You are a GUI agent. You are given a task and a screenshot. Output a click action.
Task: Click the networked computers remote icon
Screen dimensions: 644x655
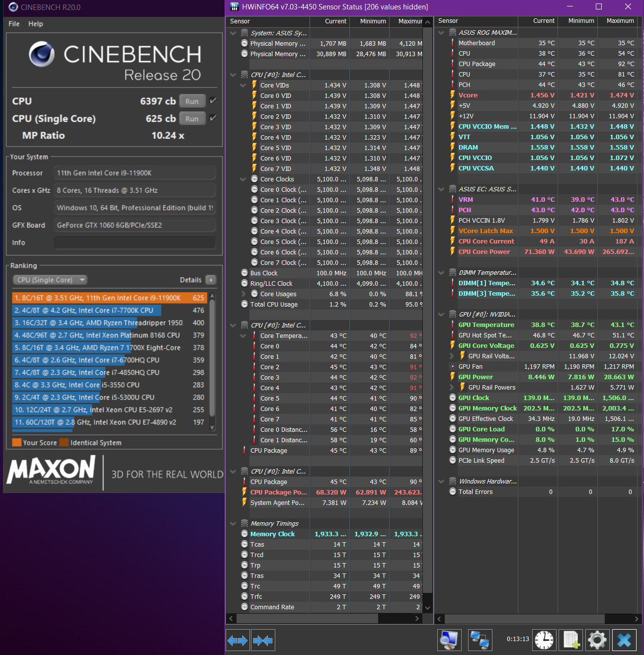pyautogui.click(x=480, y=640)
